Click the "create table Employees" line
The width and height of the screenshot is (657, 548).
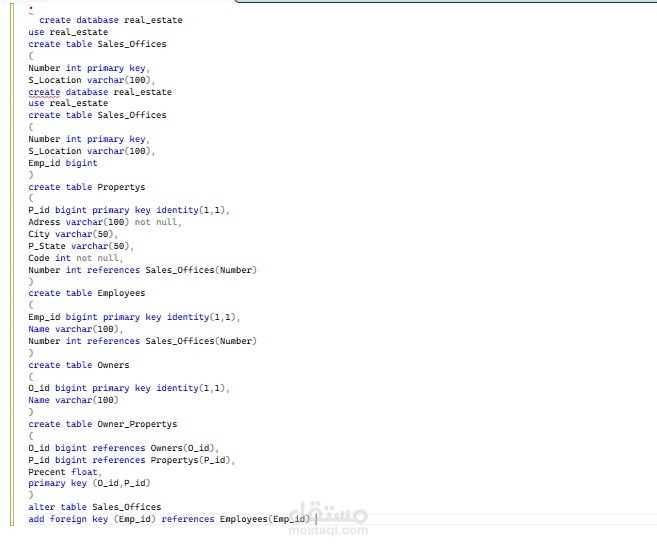pos(87,293)
